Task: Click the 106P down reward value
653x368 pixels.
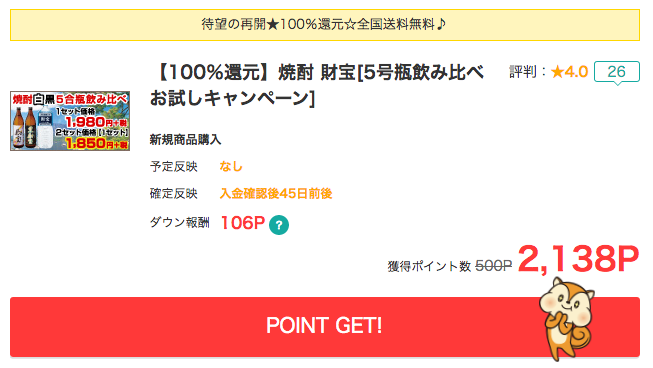Action: tap(242, 223)
